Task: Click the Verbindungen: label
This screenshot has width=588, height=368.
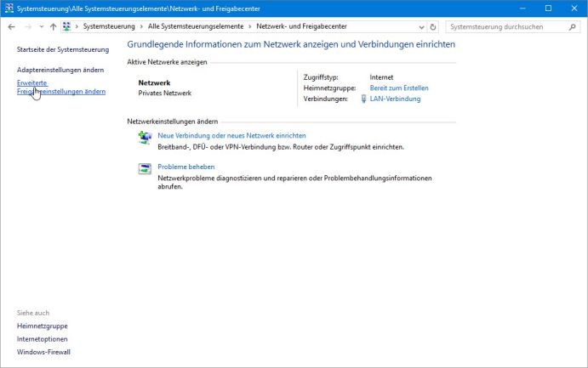Action: click(x=326, y=99)
